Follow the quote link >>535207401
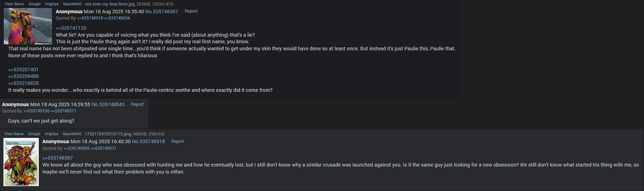This screenshot has width=644, height=191. 23,69
